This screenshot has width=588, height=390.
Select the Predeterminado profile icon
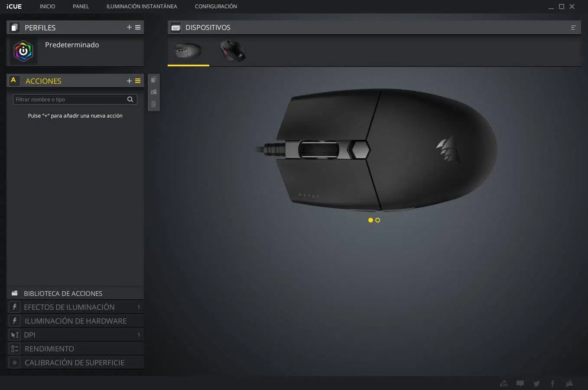click(x=23, y=51)
